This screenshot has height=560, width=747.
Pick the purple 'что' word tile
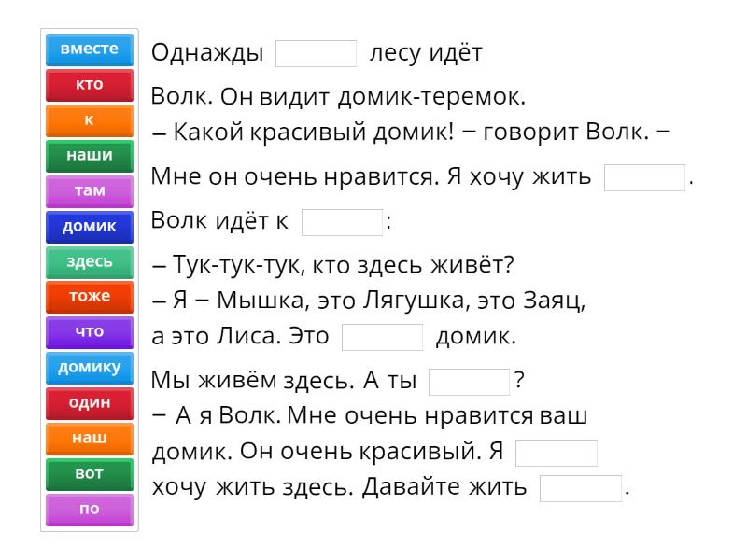pyautogui.click(x=90, y=331)
